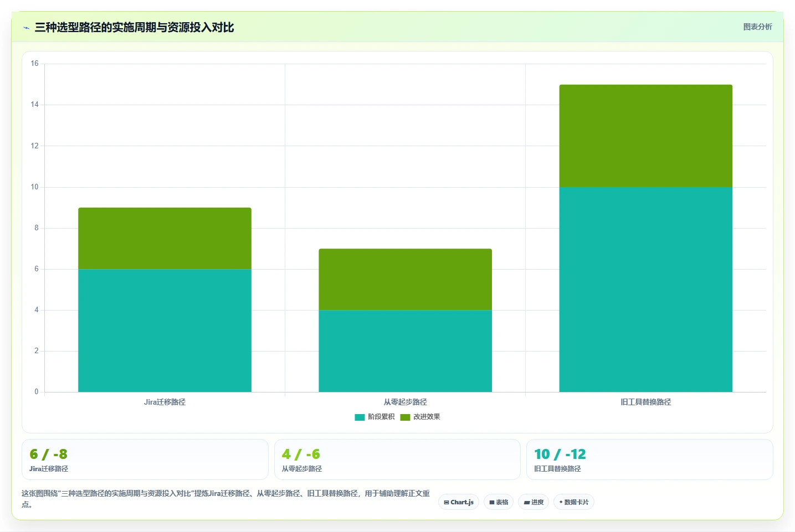Open the 10 / -12 旧工具替换路径 card

(649, 459)
